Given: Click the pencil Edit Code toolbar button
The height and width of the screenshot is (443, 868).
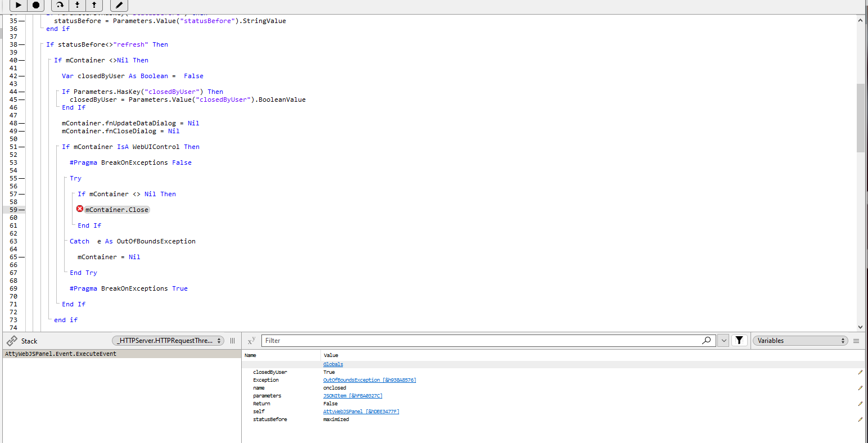Looking at the screenshot, I should 119,5.
